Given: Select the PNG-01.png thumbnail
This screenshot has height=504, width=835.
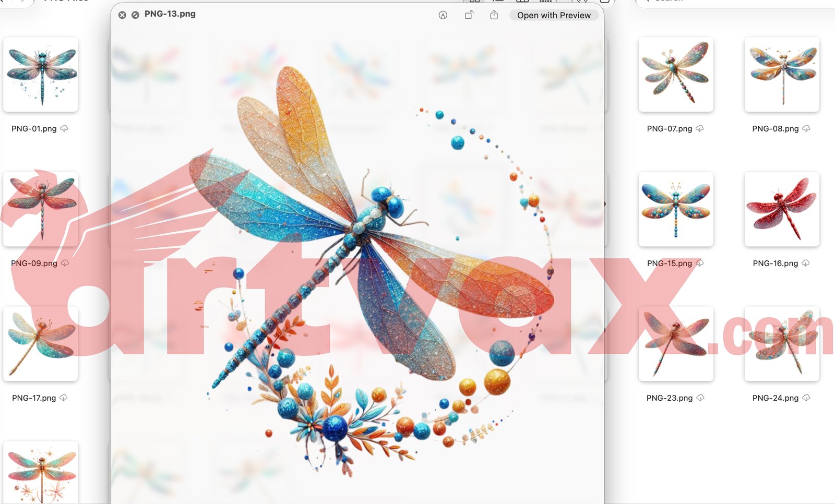Looking at the screenshot, I should tap(41, 74).
